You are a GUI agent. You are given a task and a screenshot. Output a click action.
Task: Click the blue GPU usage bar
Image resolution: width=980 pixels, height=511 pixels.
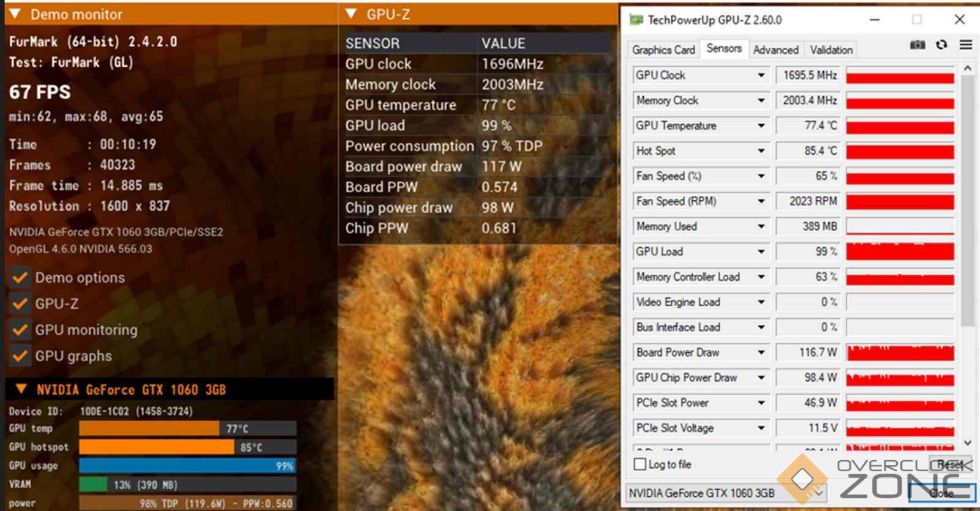(187, 466)
